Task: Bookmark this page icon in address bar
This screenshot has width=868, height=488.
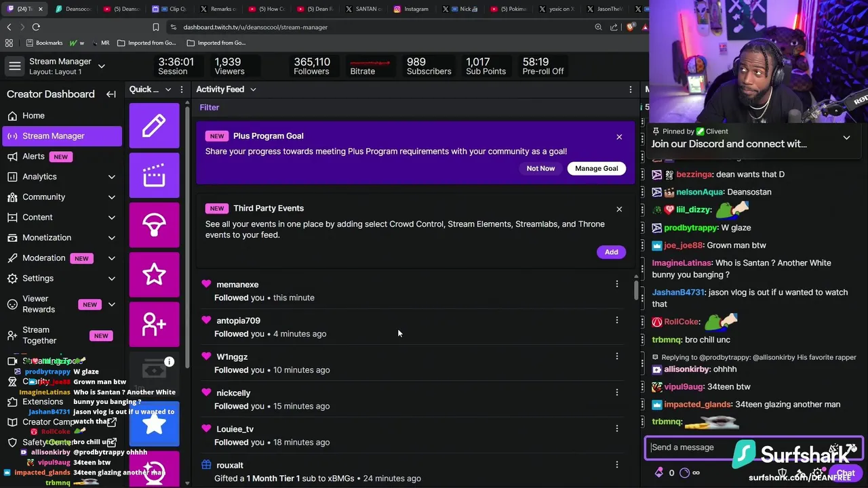Action: (x=156, y=27)
